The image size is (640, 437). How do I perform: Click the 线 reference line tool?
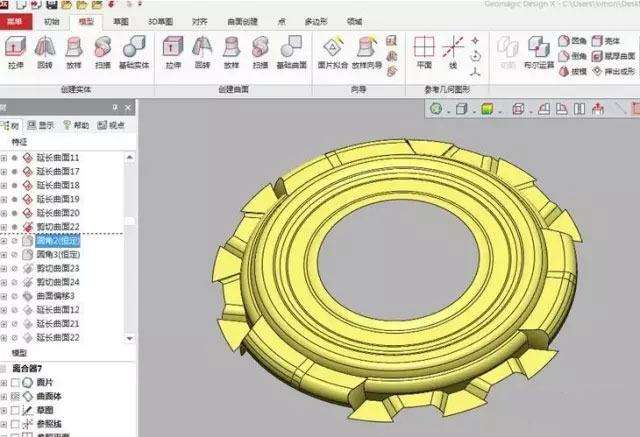[453, 51]
